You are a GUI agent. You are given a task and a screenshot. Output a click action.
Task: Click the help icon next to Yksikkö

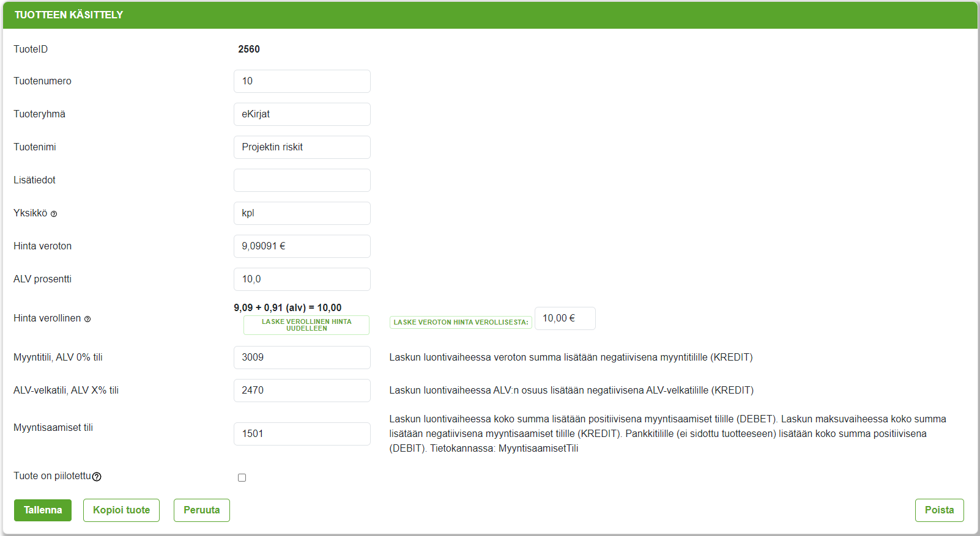click(x=54, y=214)
